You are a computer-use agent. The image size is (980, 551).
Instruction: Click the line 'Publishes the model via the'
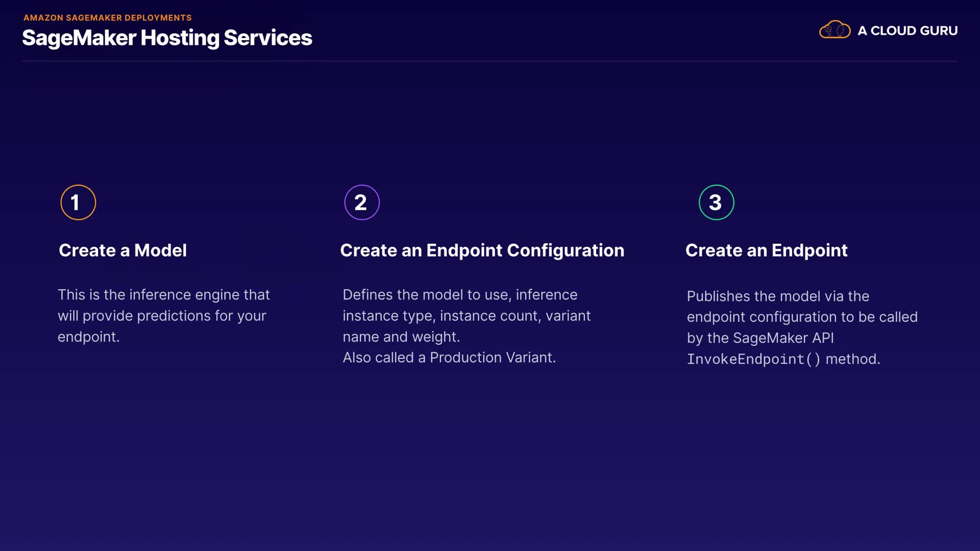[778, 296]
